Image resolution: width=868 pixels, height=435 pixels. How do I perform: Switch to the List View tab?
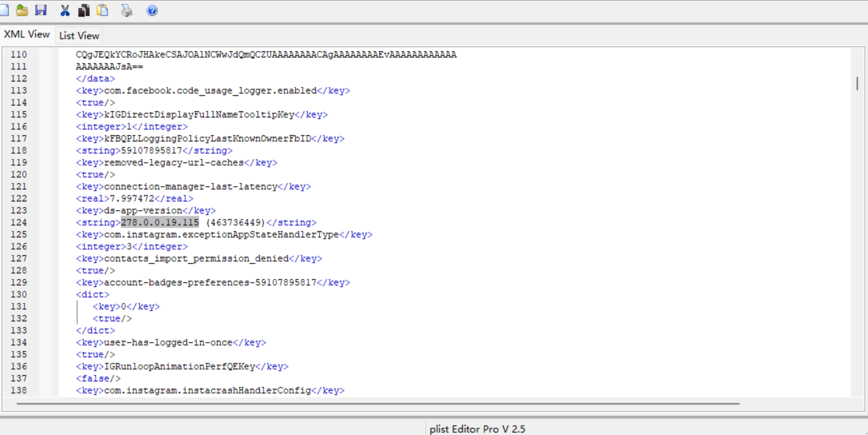79,36
